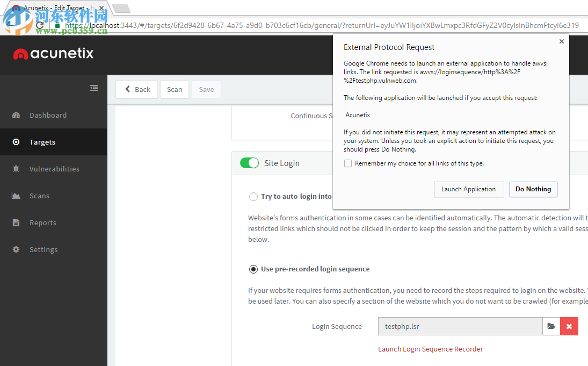The width and height of the screenshot is (588, 366).
Task: Click the Login Sequence testphp.lsr field
Action: (x=460, y=326)
